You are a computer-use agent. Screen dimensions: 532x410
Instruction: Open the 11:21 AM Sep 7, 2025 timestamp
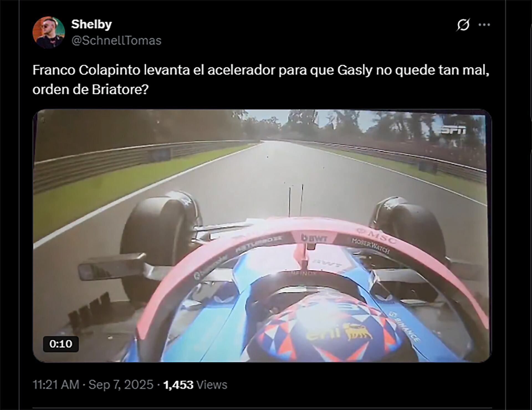point(93,385)
